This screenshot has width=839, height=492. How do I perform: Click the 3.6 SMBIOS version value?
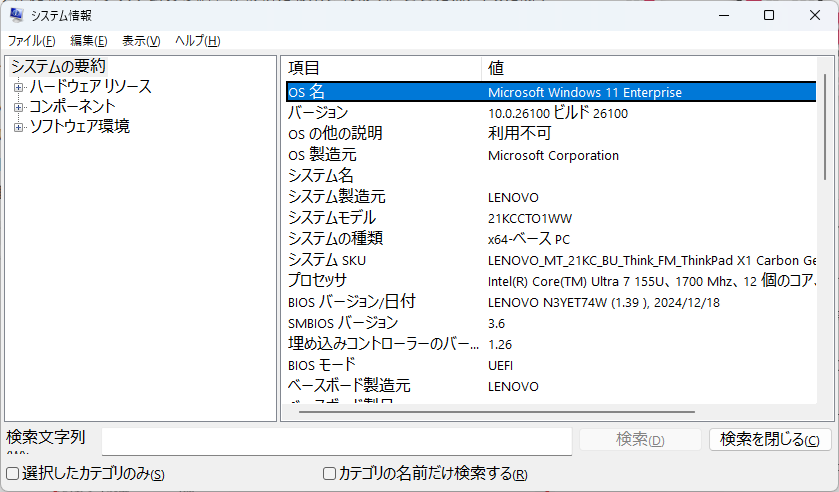tap(496, 323)
